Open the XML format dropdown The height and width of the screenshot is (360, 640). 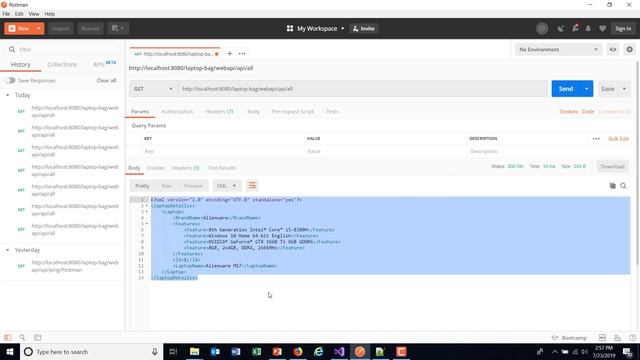227,186
